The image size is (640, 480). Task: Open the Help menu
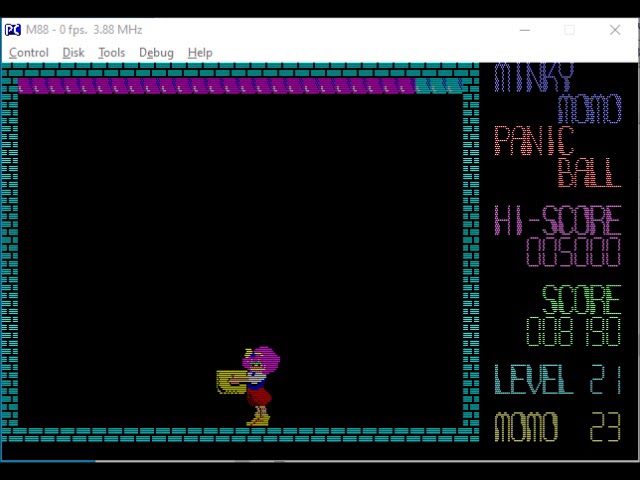point(200,53)
